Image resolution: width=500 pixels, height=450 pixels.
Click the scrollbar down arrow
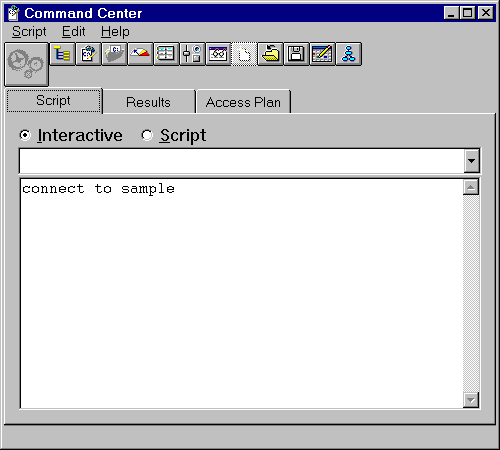pyautogui.click(x=471, y=400)
